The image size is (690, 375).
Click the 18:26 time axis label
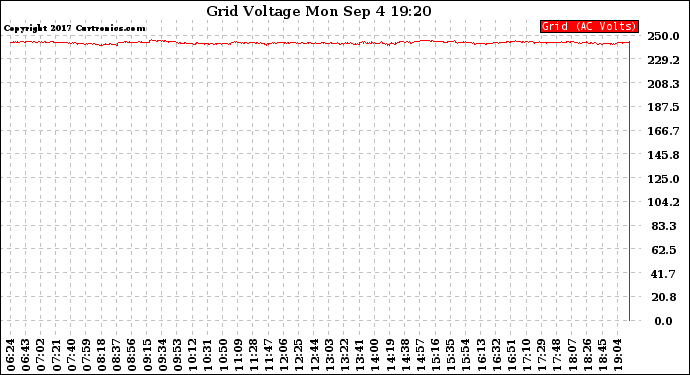(587, 355)
